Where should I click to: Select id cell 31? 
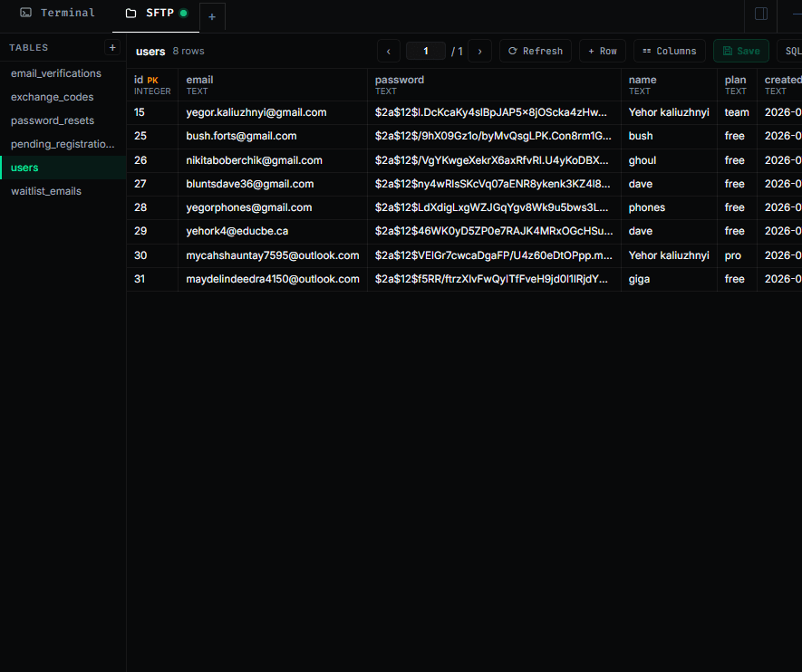(x=152, y=279)
